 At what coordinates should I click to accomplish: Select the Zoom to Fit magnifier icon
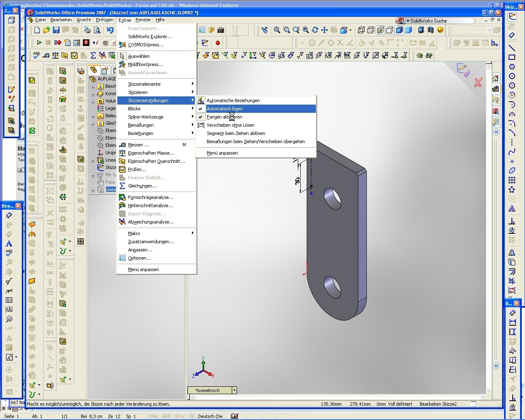277,30
